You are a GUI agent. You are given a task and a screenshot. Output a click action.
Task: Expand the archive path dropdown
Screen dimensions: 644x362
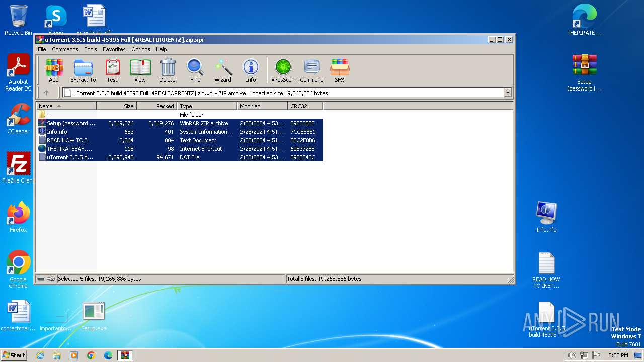point(508,93)
